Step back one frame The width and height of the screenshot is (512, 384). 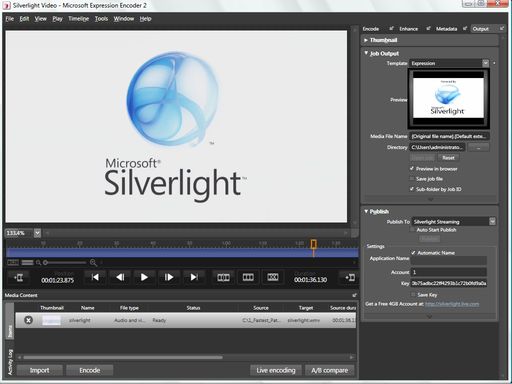pos(120,277)
